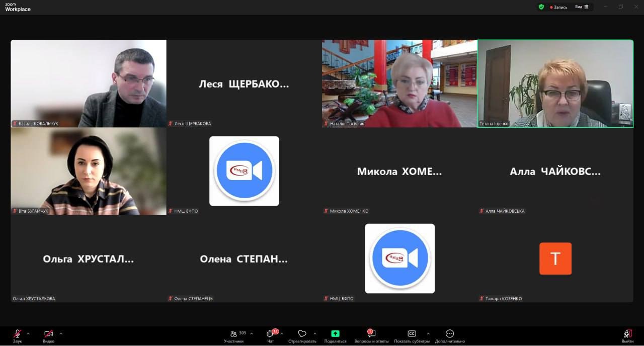
Task: Open the Вид view layout menu
Action: click(x=582, y=7)
